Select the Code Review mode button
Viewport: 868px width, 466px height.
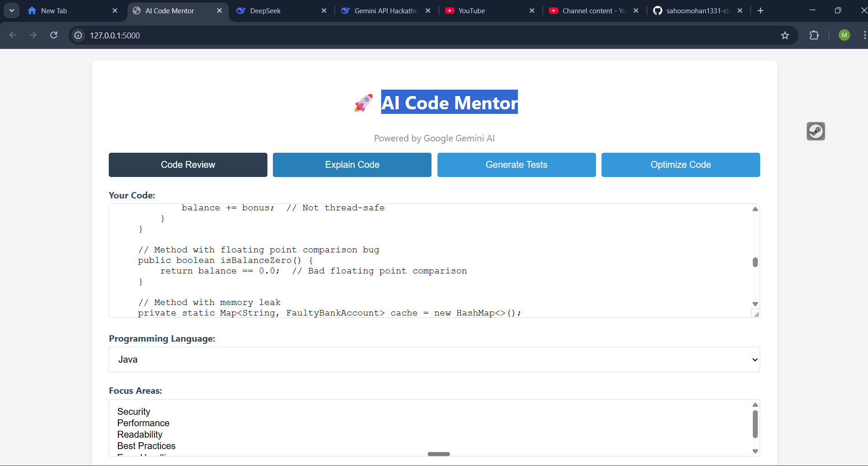pos(188,165)
